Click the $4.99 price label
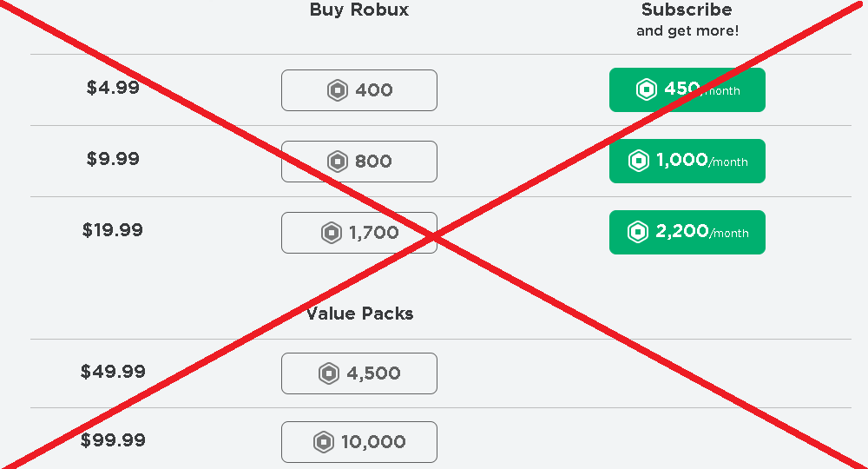Viewport: 868px width, 469px height. 113,88
